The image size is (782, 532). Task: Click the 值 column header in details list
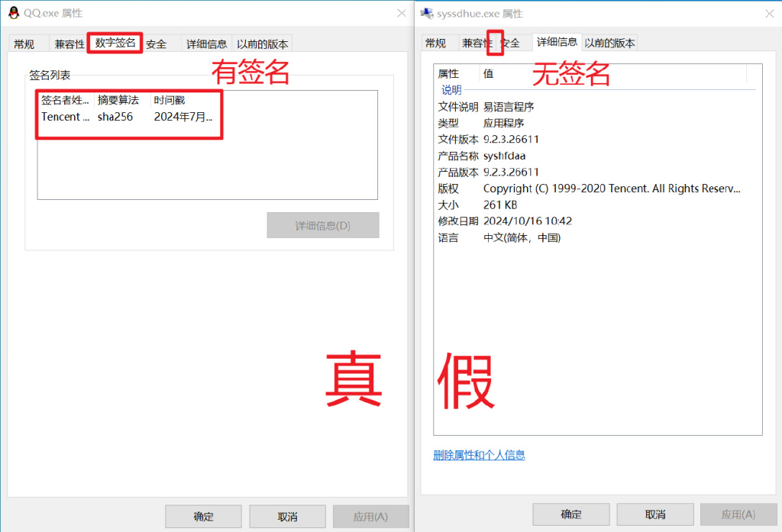pyautogui.click(x=613, y=74)
